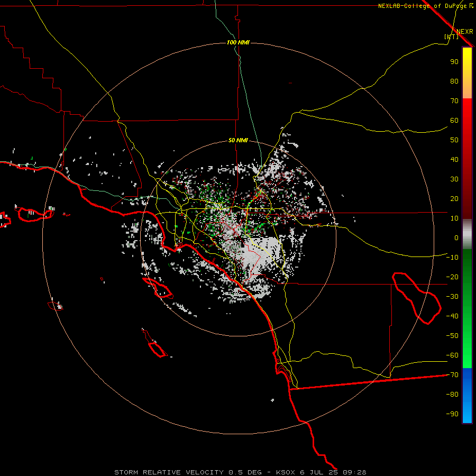Image resolution: width=476 pixels, height=476 pixels.
Task: Click the STORM RELATIVE VELOCITY 0.5 DEG title text
Action: click(188, 472)
